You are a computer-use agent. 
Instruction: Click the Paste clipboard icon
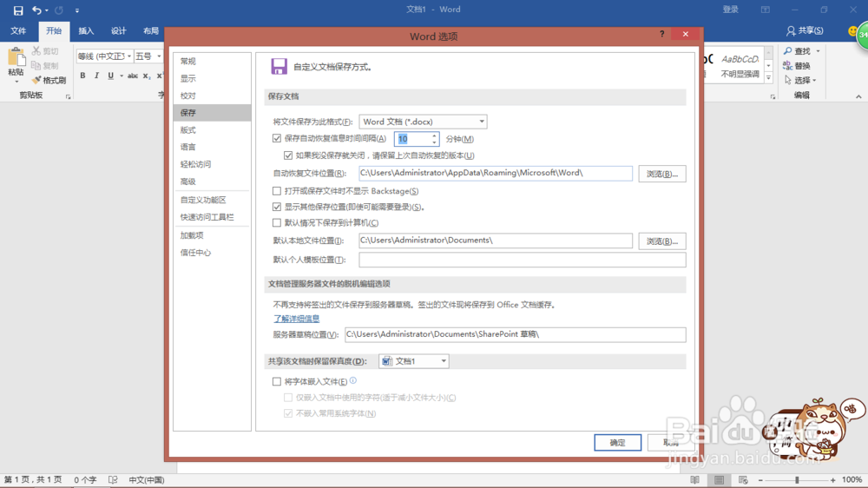(16, 57)
